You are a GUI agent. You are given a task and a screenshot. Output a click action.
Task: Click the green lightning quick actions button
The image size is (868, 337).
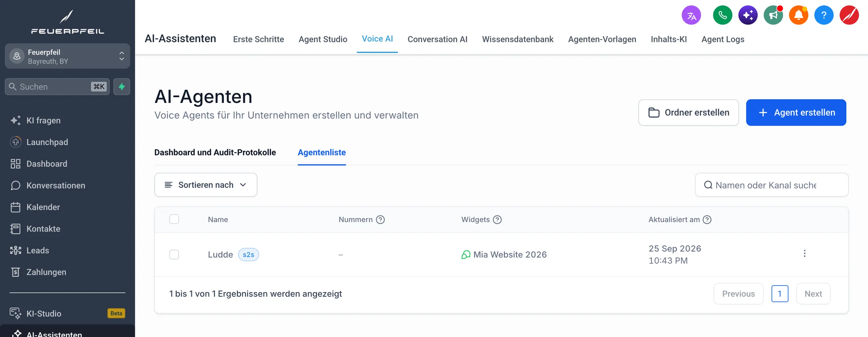(x=122, y=87)
